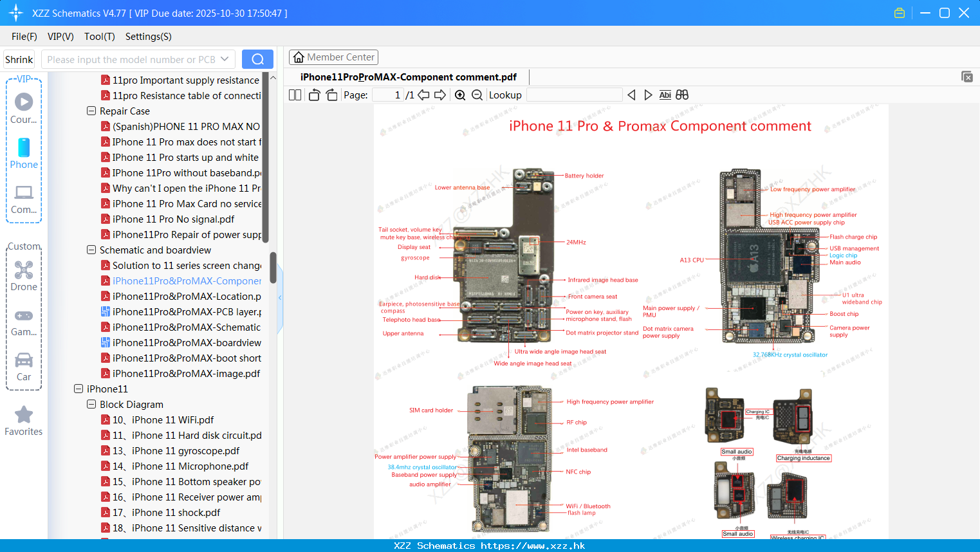Click the Shrink button
Viewport: 980px width, 552px height.
click(19, 59)
